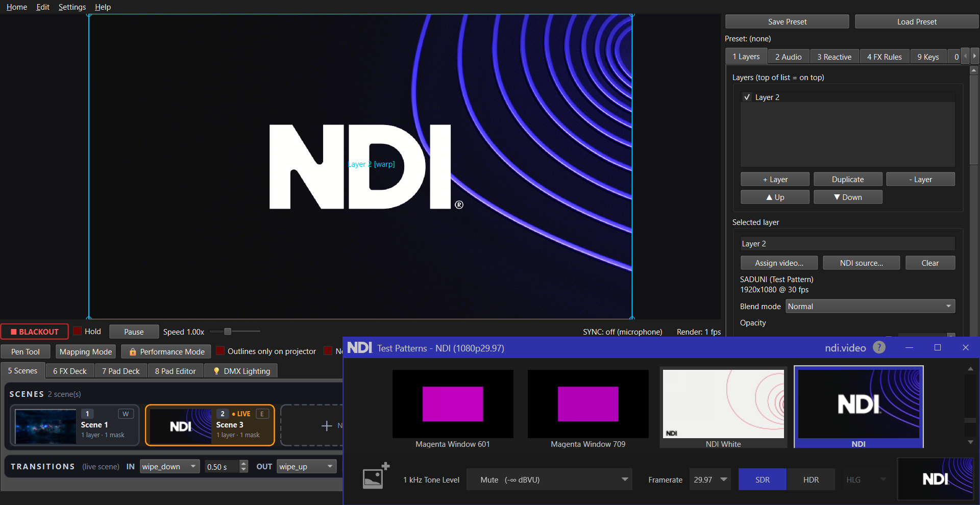Click the NDI logo preview at bottom right
The width and height of the screenshot is (980, 505).
tap(935, 478)
